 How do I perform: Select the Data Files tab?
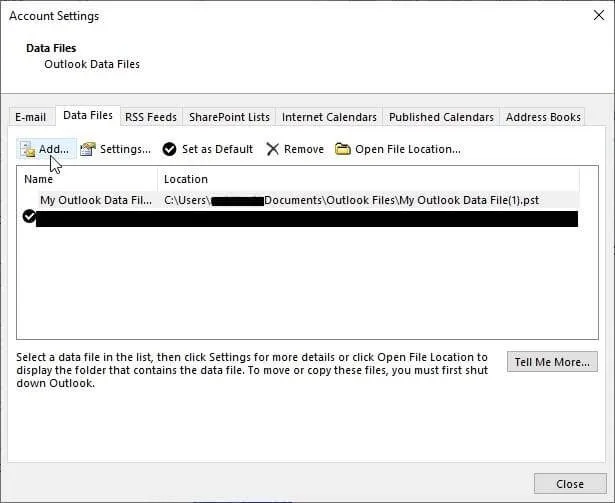87,116
